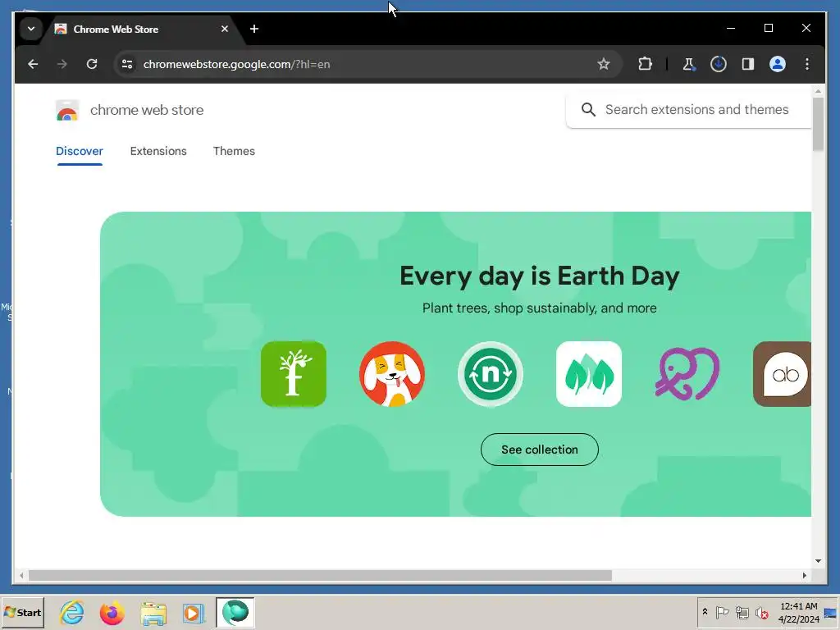Viewport: 840px width, 630px height.
Task: Open the Chrome three-dot menu
Action: tap(807, 64)
